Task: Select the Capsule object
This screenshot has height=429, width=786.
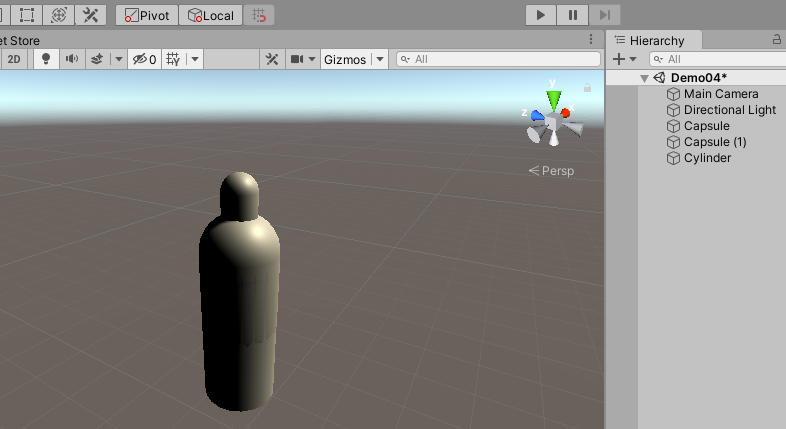Action: coord(706,126)
